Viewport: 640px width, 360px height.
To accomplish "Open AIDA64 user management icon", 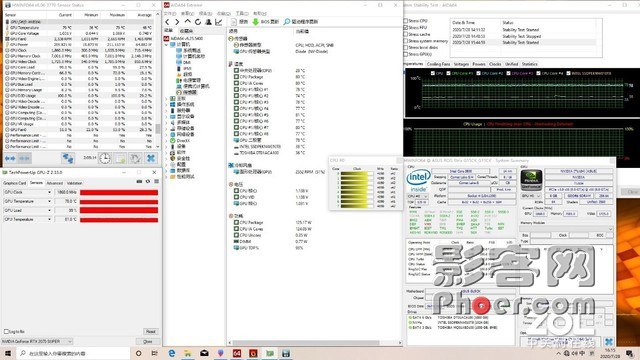I will point(208,22).
